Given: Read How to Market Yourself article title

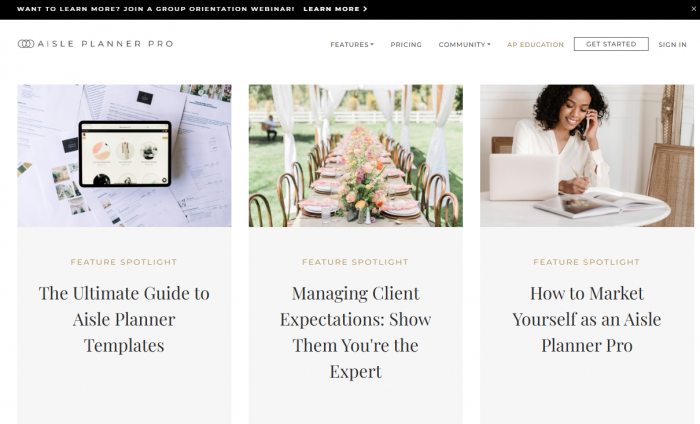Looking at the screenshot, I should [x=587, y=320].
